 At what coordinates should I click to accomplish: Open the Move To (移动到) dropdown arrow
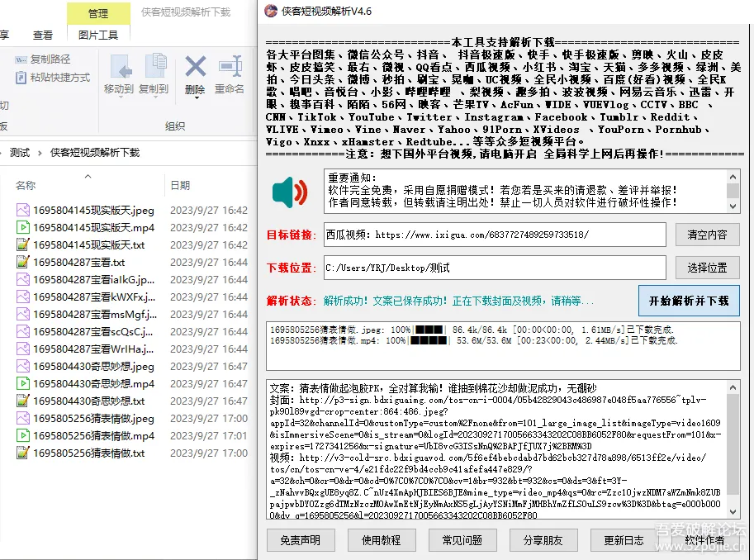pyautogui.click(x=121, y=97)
